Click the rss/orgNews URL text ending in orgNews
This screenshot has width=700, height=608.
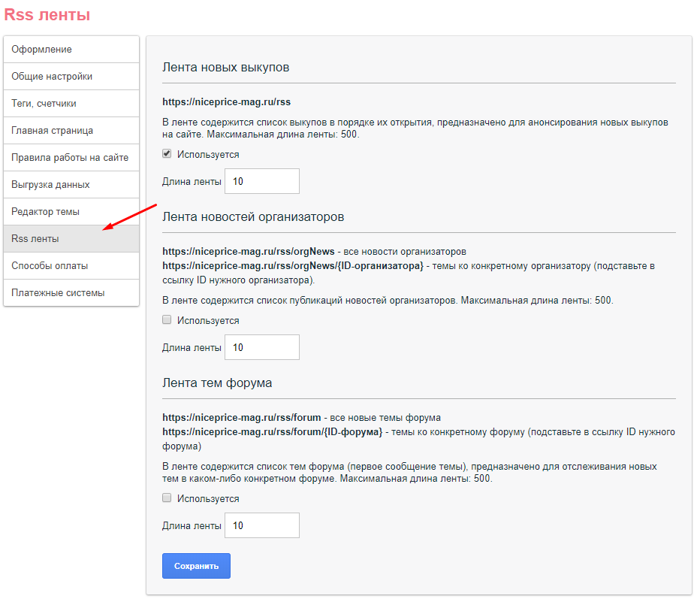(x=248, y=252)
